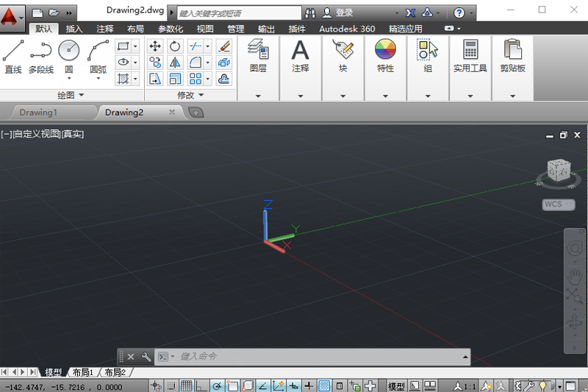The width and height of the screenshot is (588, 392).
Task: Select the Fillet tool
Action: coord(195,63)
